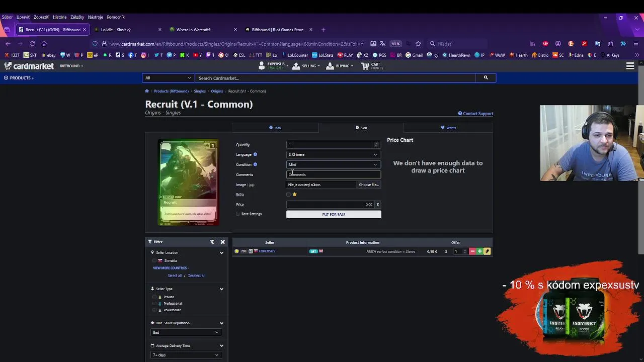The image size is (644, 362).
Task: Switch to the Riftbound Riot Games Store tab
Action: [x=279, y=30]
